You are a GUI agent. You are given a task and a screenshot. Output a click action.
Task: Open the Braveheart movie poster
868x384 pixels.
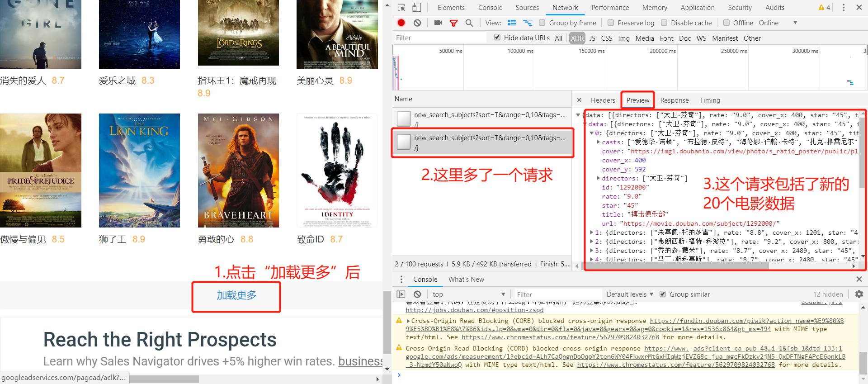pos(238,171)
